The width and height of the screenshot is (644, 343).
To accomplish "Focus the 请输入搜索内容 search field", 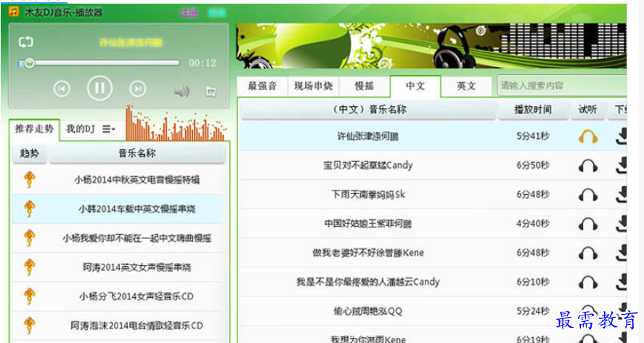I will pyautogui.click(x=562, y=86).
